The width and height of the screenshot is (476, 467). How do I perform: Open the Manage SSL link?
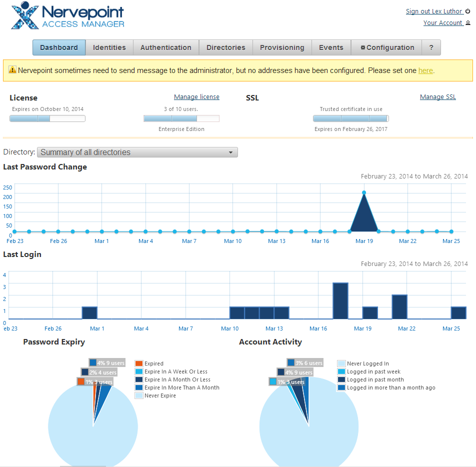tap(438, 96)
